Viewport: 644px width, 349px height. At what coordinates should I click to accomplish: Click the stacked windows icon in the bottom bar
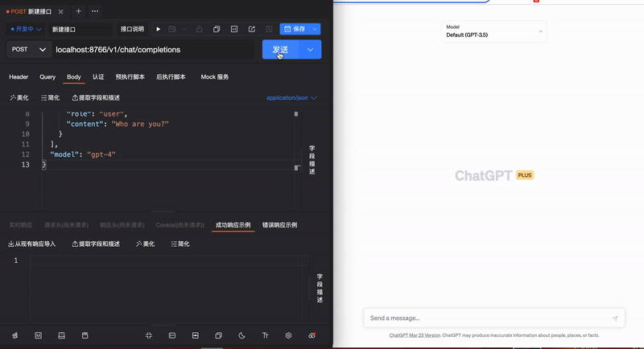pyautogui.click(x=218, y=335)
